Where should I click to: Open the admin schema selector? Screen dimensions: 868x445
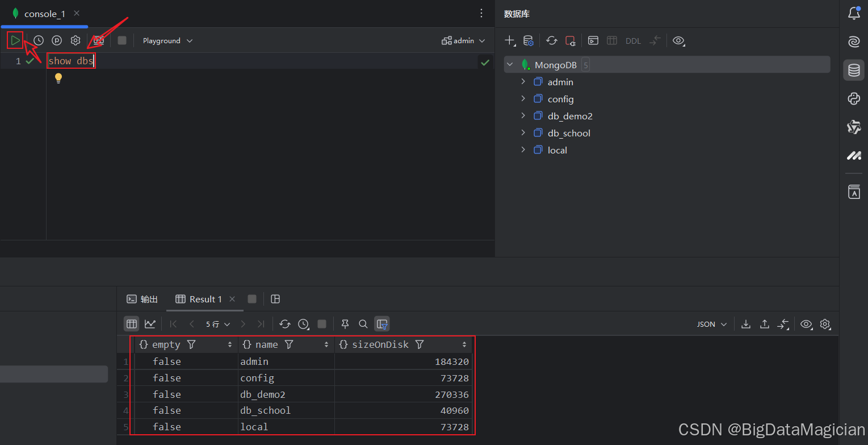464,41
